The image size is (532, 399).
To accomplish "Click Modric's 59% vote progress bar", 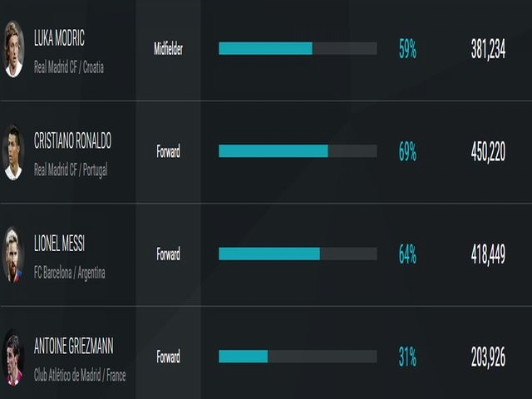I will [x=298, y=48].
